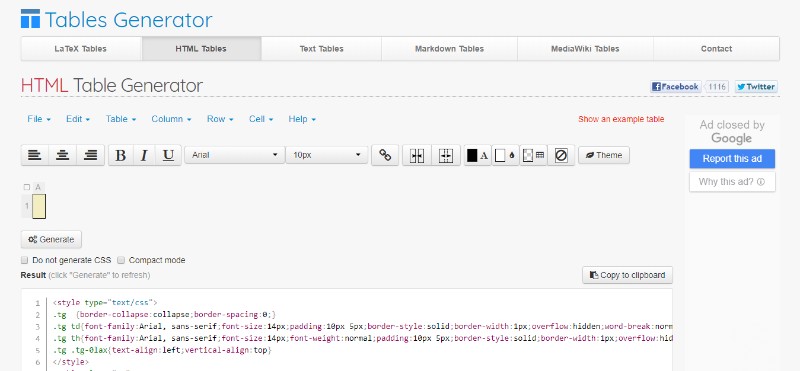Pick the black text color swatch
This screenshot has width=800, height=371.
(472, 155)
